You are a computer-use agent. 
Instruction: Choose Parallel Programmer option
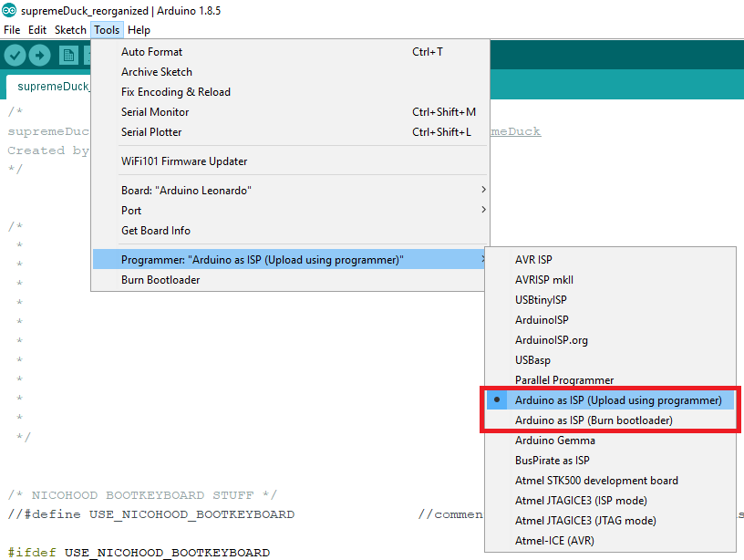point(610,379)
